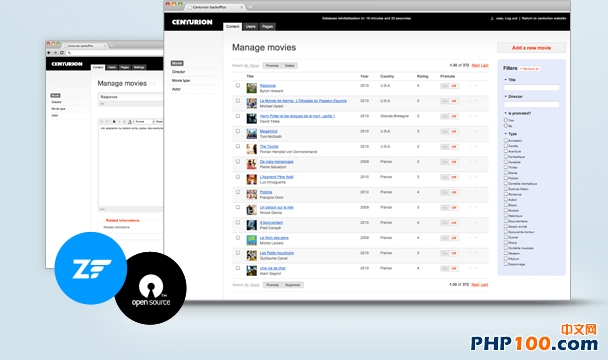The width and height of the screenshot is (608, 360).
Task: Click De vrais mensonges poster thumbnail
Action: pos(252,164)
